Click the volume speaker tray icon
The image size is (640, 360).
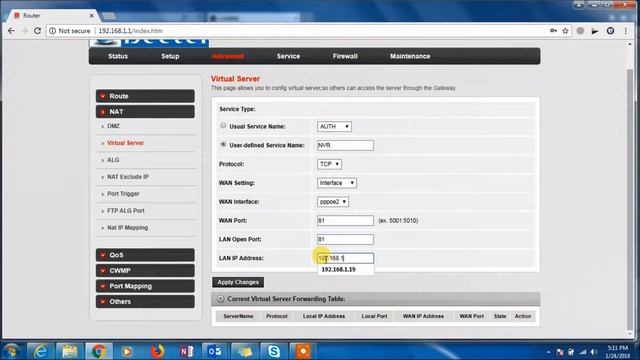(594, 352)
